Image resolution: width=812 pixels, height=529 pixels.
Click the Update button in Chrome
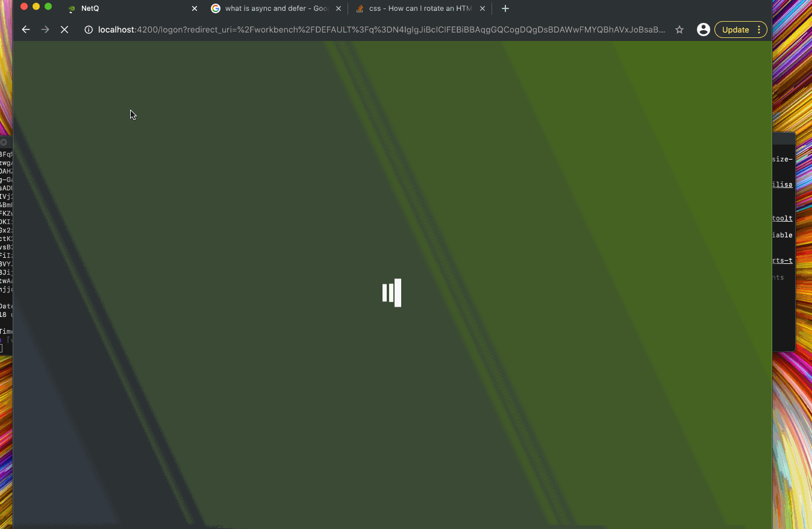click(x=735, y=30)
